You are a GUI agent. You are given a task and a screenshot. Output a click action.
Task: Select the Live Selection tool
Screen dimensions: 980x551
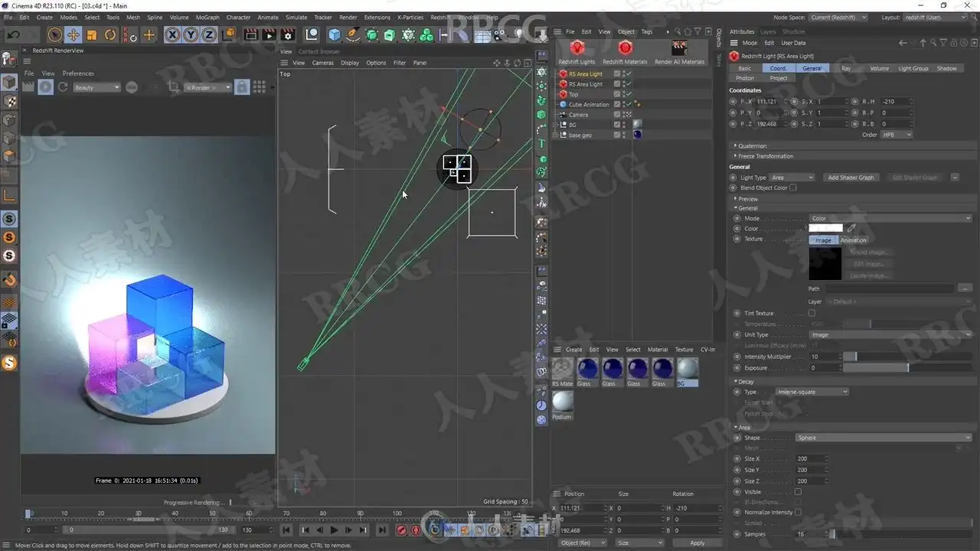[x=54, y=34]
